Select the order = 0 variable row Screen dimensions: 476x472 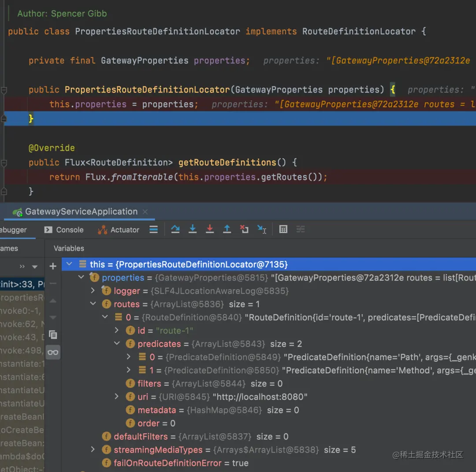[x=269, y=423]
